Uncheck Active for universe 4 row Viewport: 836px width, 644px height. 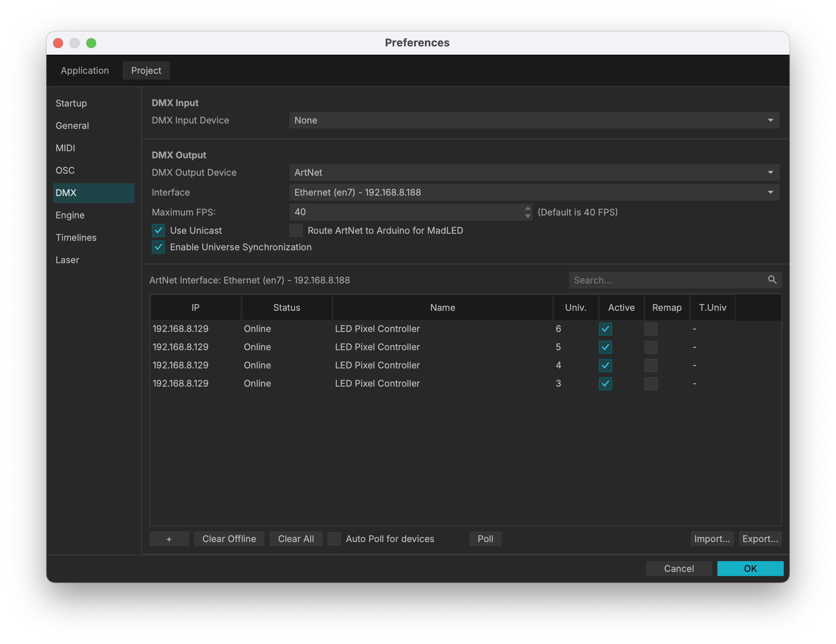[x=605, y=366]
